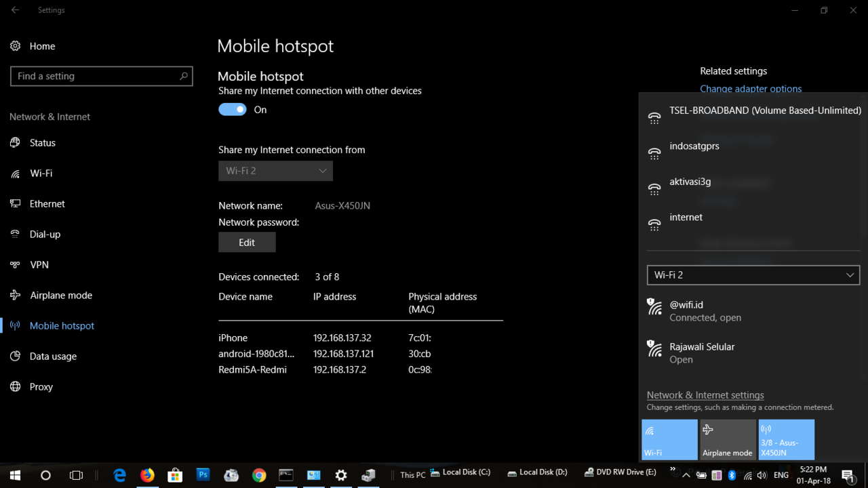Screen dimensions: 868x488
Task: Open the 'Change adapter options' link
Action: click(x=751, y=89)
